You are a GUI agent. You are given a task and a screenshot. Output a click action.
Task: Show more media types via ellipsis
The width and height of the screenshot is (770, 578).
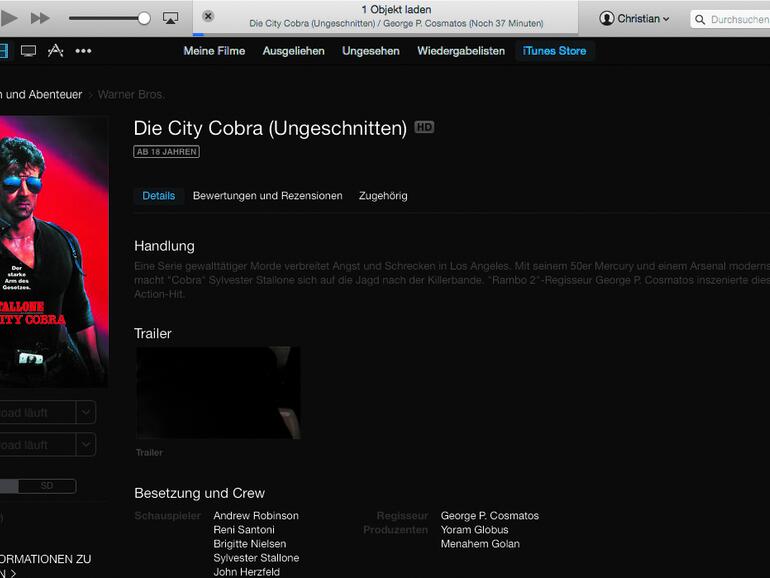tap(83, 51)
